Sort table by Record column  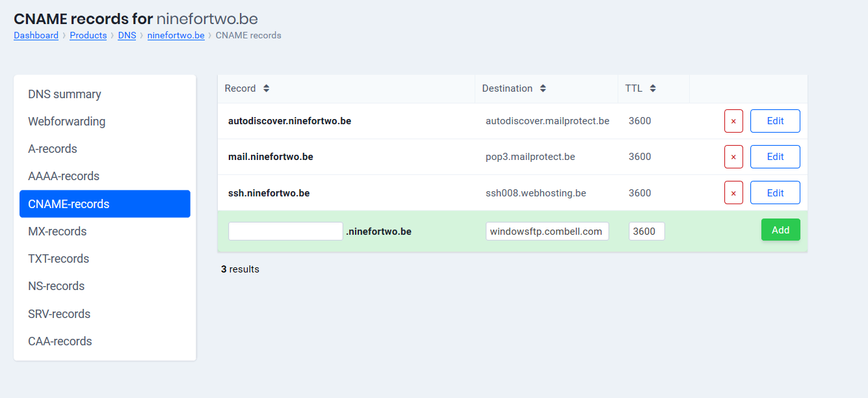tap(266, 88)
